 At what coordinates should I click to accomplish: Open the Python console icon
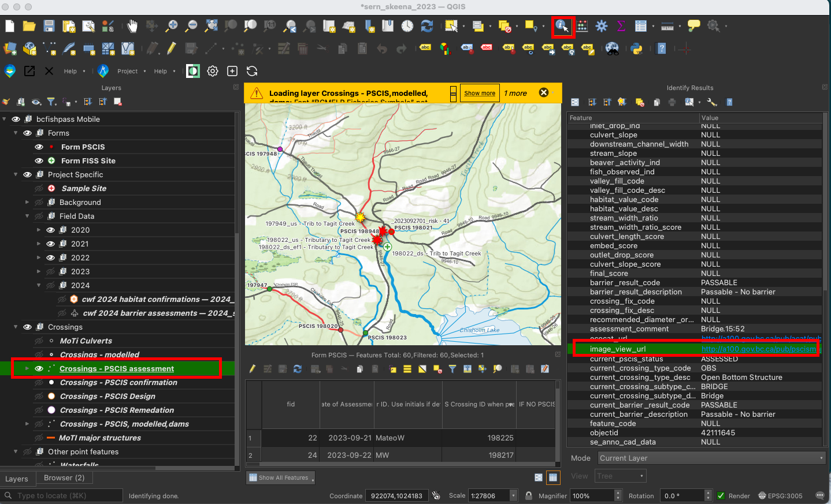tap(637, 48)
